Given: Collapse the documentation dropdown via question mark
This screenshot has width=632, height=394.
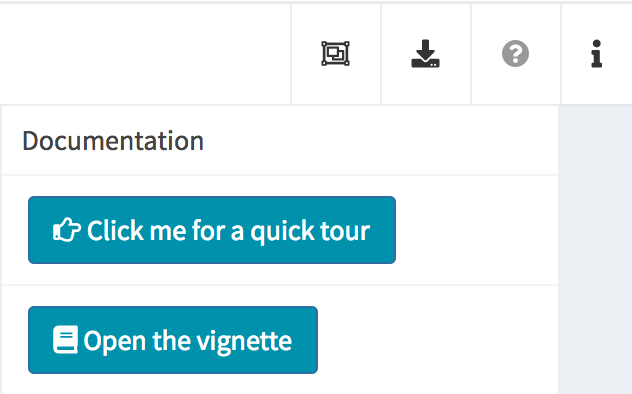Looking at the screenshot, I should click(516, 54).
